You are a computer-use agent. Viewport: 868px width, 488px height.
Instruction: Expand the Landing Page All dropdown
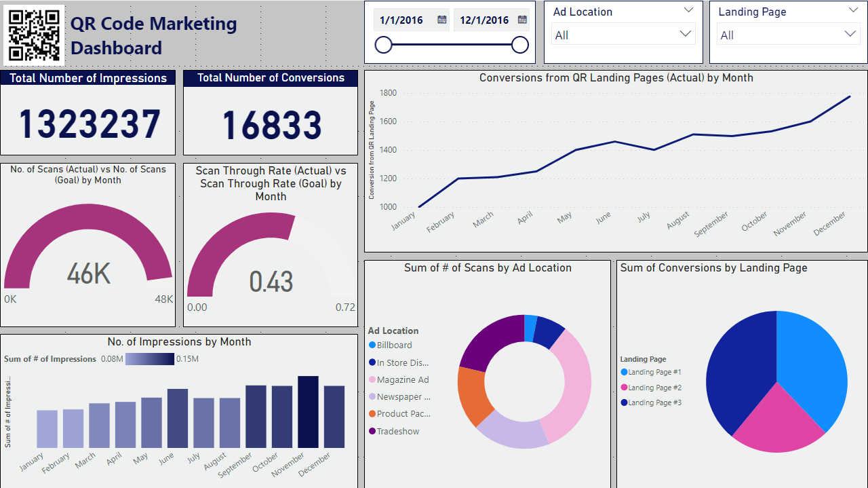(851, 34)
